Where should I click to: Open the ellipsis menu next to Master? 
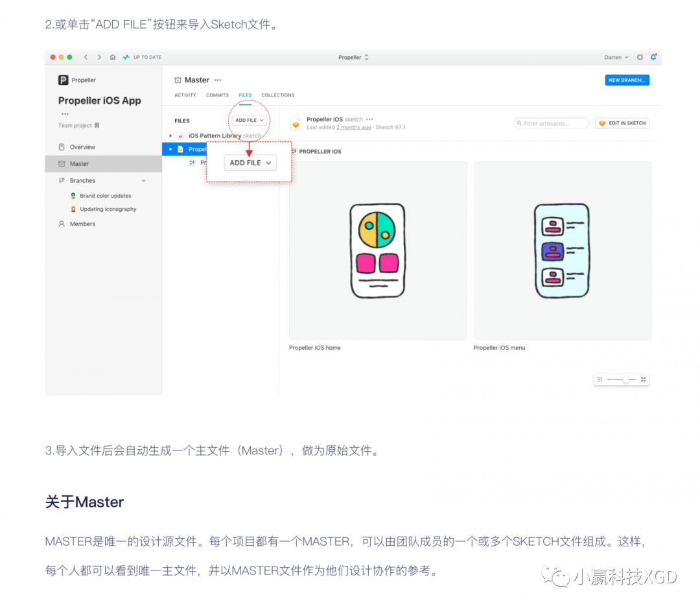tap(217, 80)
